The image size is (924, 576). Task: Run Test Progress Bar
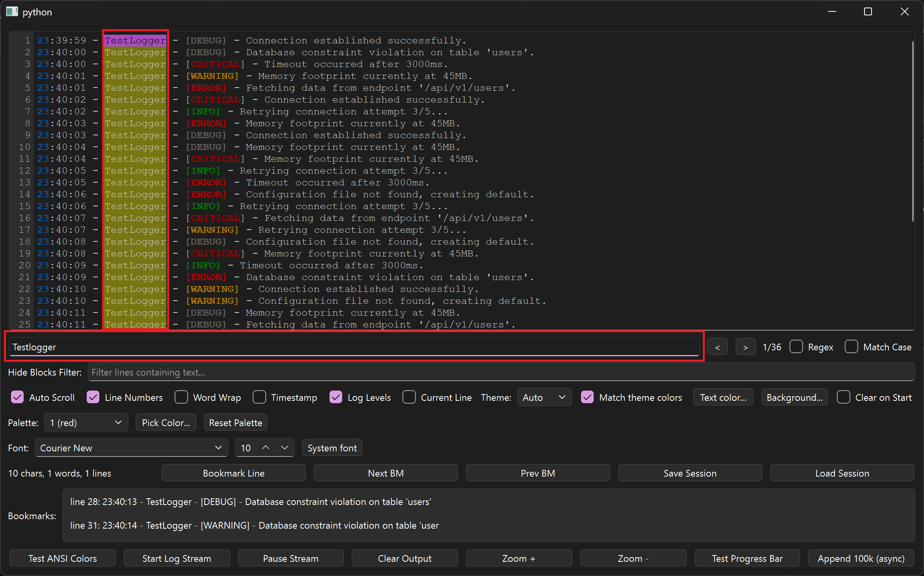747,558
